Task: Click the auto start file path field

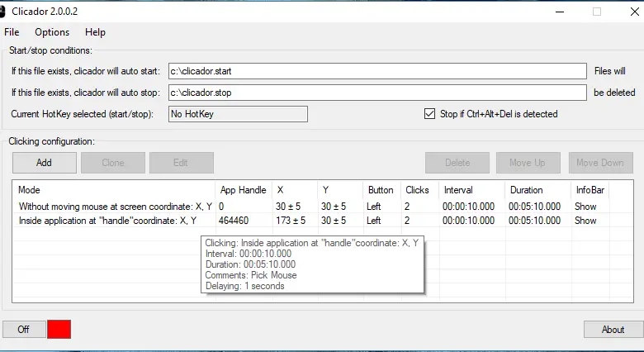Action: click(377, 71)
